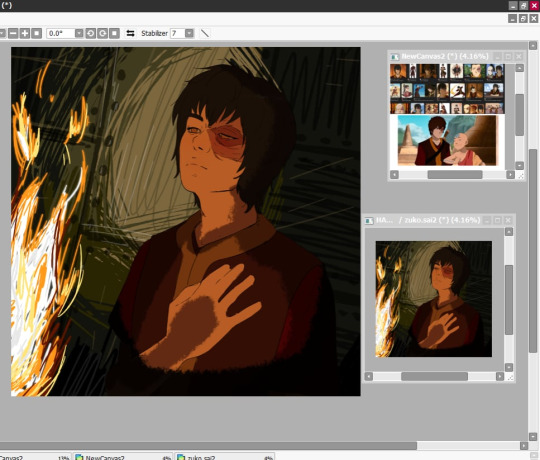This screenshot has width=540, height=460.
Task: Minimize the active document window
Action: pos(512,19)
